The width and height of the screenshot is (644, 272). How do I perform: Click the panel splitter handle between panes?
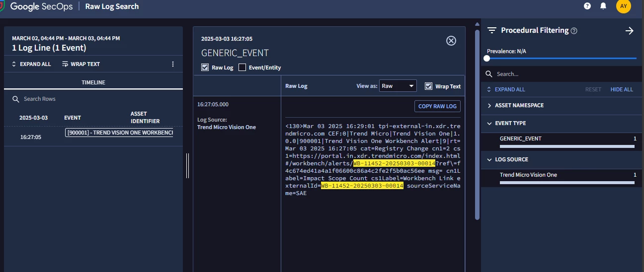click(x=187, y=165)
